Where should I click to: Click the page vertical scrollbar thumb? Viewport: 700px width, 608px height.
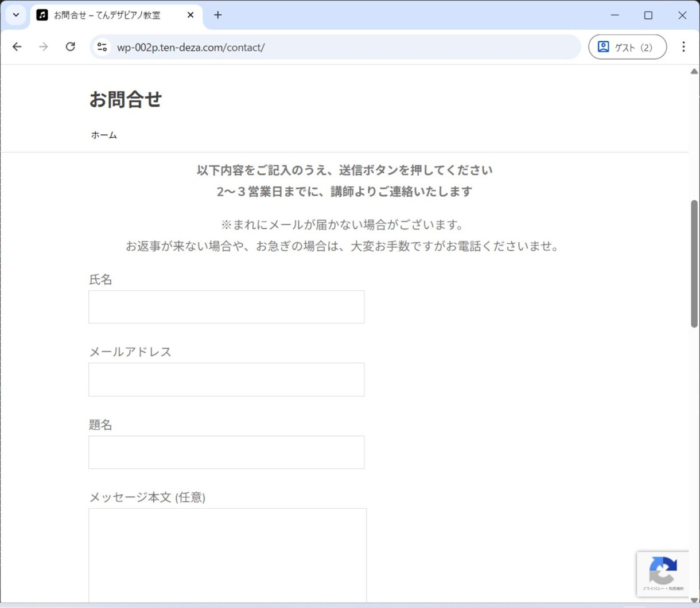[x=694, y=264]
